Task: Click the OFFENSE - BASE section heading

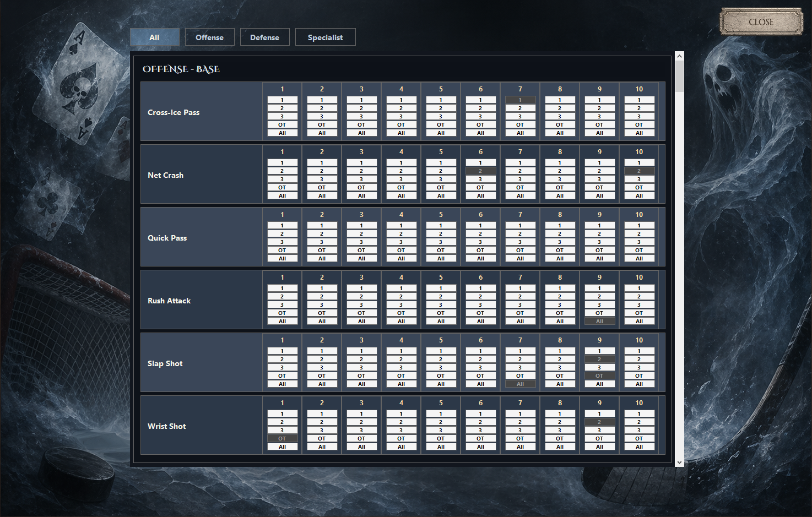Action: [x=181, y=69]
